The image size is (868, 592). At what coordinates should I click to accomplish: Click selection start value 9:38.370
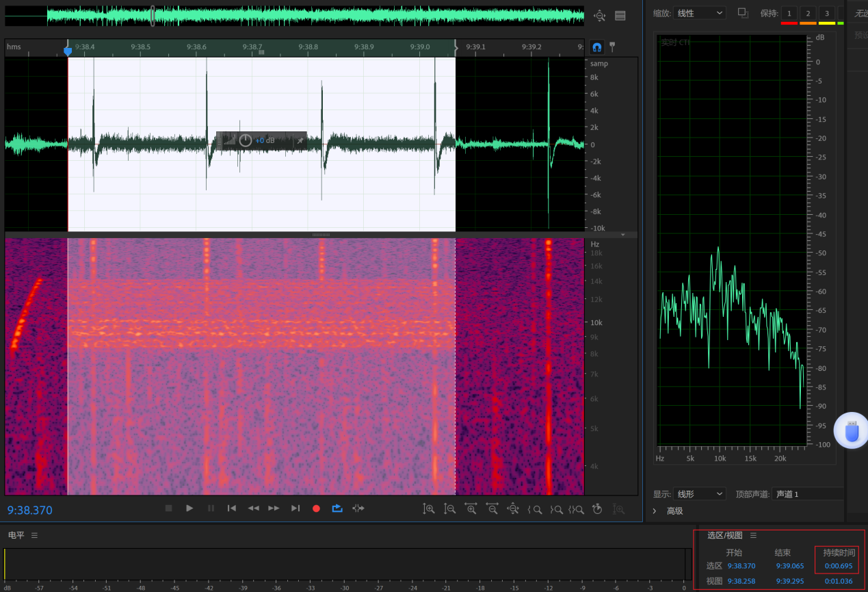(741, 566)
